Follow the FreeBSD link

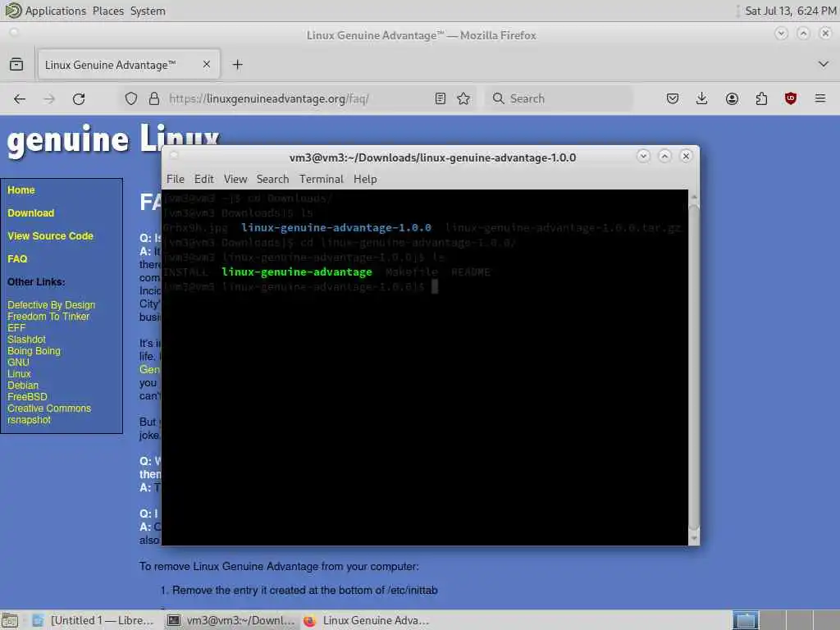point(27,397)
